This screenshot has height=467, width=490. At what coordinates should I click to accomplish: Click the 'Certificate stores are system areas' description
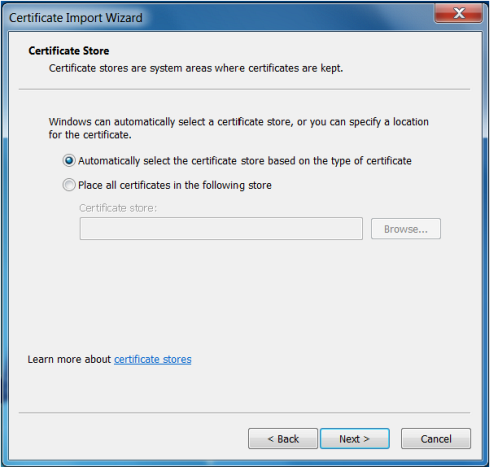196,68
